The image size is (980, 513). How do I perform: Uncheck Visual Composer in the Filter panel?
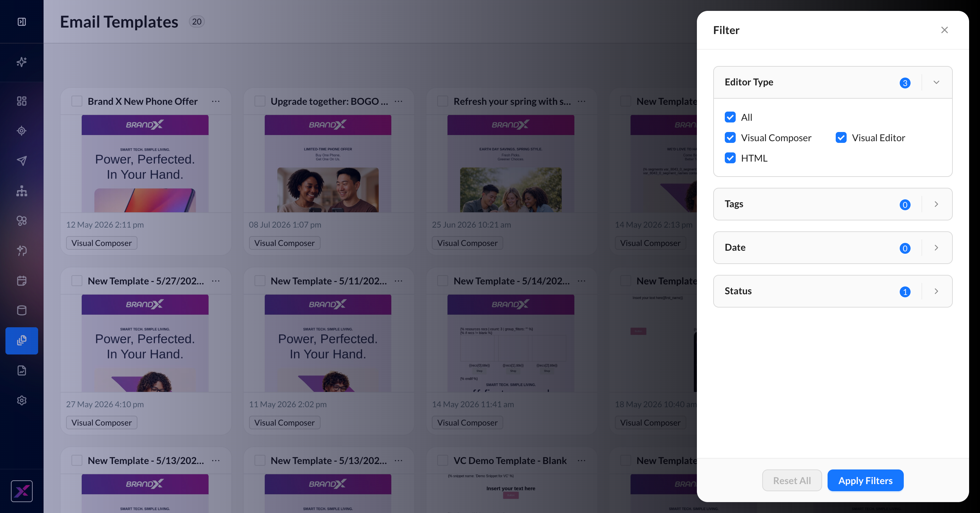pyautogui.click(x=730, y=138)
